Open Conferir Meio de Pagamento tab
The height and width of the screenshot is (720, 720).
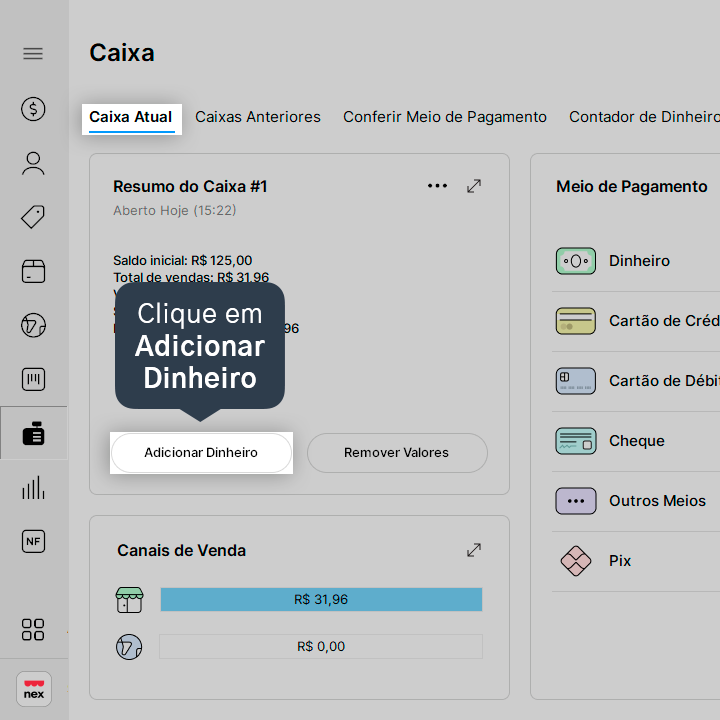coord(445,117)
